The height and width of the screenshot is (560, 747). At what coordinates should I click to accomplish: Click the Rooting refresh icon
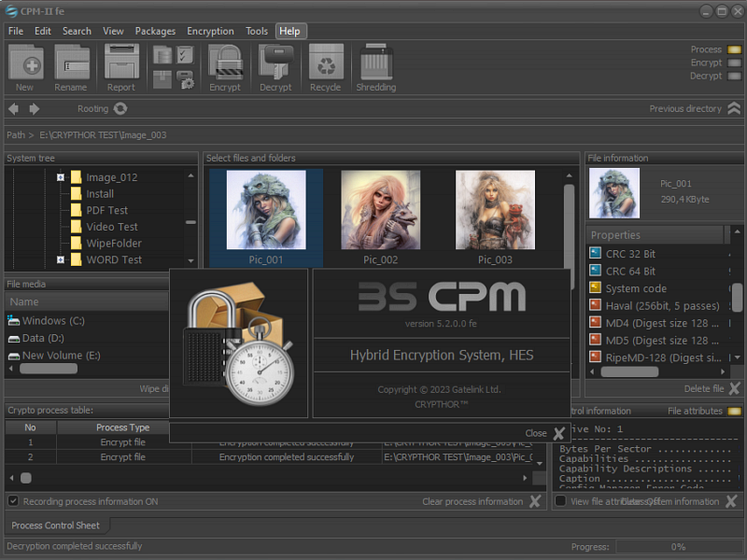[120, 109]
